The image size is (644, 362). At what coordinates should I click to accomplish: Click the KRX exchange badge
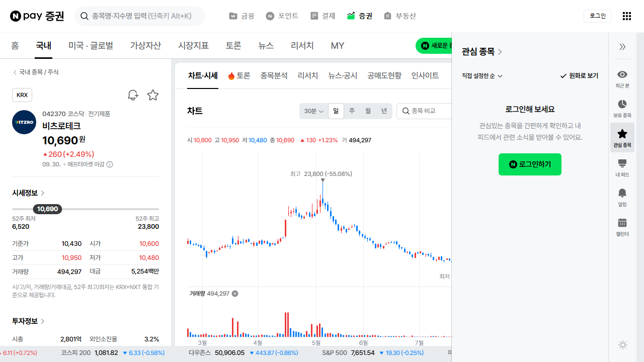point(22,95)
